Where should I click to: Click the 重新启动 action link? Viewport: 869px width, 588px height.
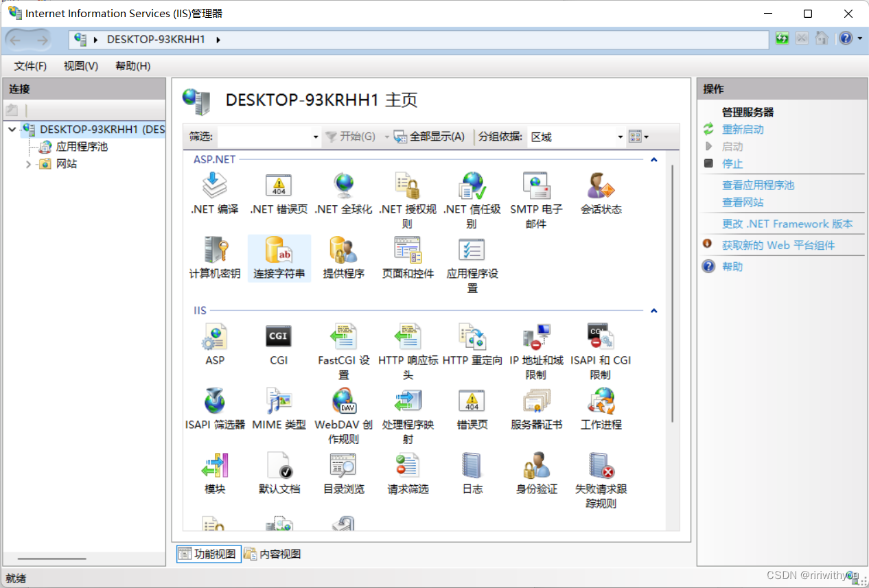(x=743, y=130)
